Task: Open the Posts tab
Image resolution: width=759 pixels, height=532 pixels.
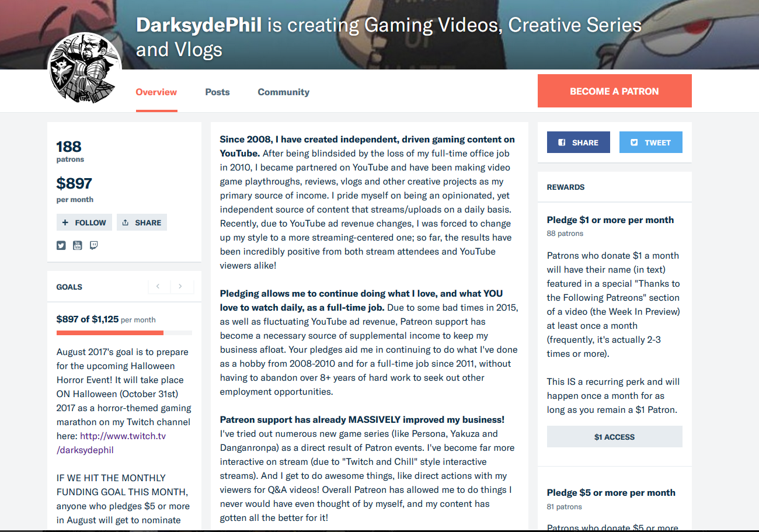Action: click(x=217, y=92)
